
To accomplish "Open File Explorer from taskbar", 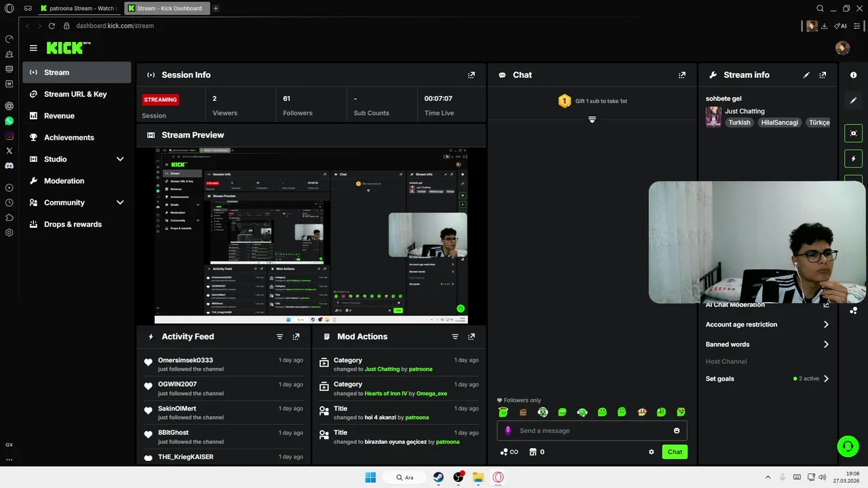I will pos(477,477).
